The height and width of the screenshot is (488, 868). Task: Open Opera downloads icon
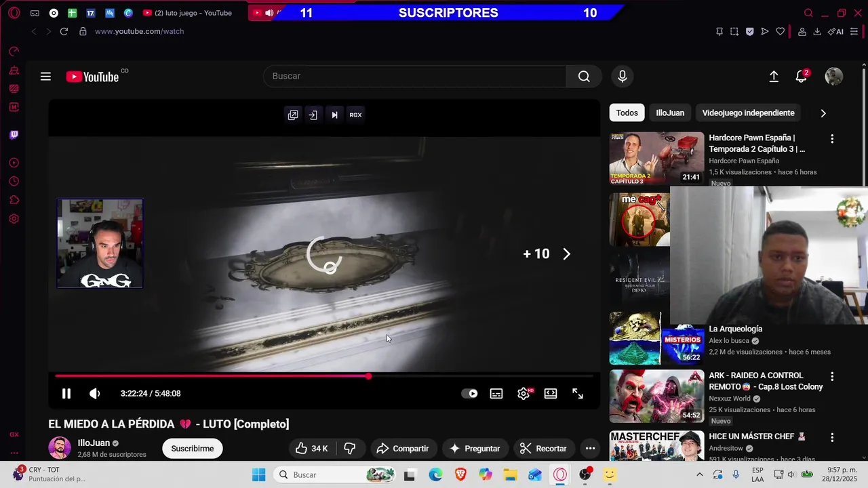[817, 31]
